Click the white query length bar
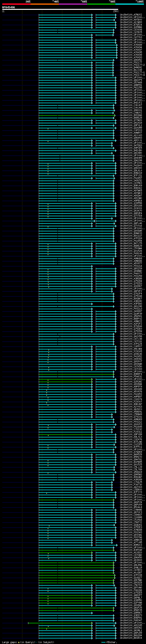The width and height of the screenshot is (146, 644). click(60, 10)
